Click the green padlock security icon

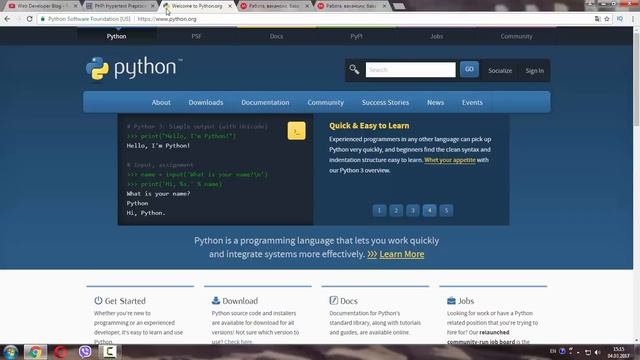(42, 19)
